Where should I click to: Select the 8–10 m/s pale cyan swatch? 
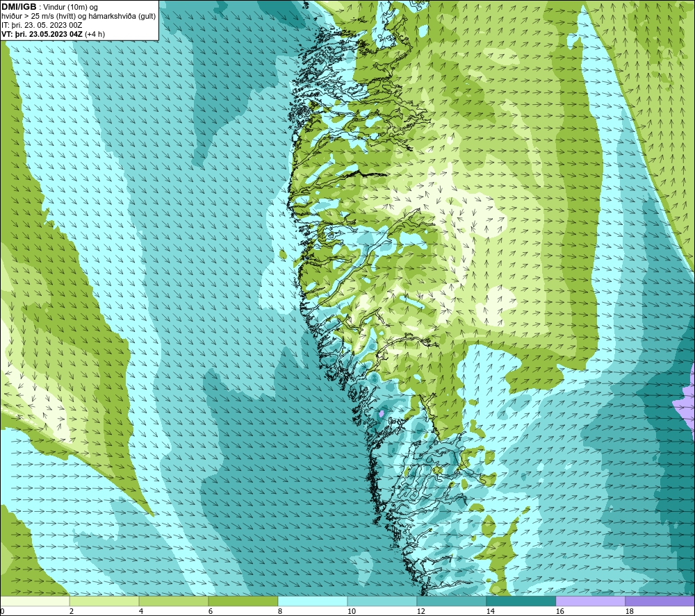pyautogui.click(x=313, y=601)
